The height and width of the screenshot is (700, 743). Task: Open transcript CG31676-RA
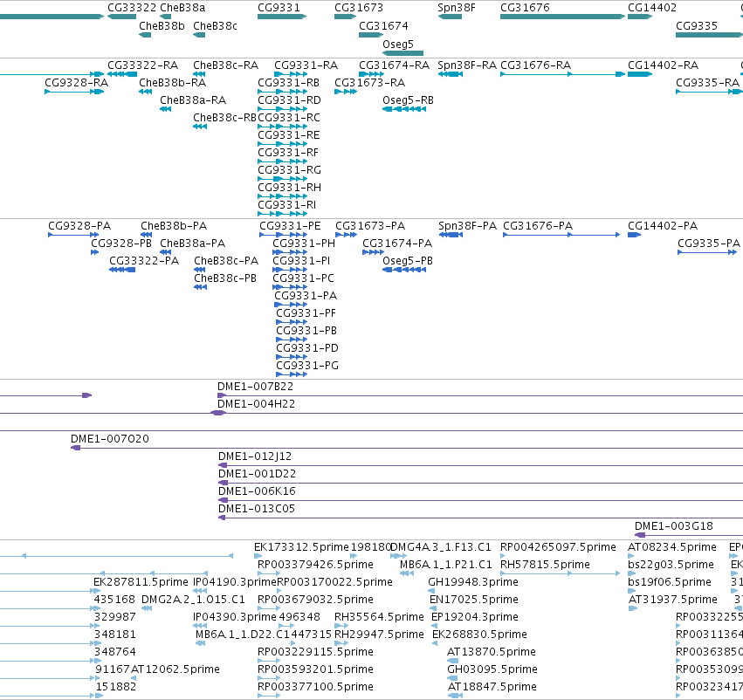[535, 65]
